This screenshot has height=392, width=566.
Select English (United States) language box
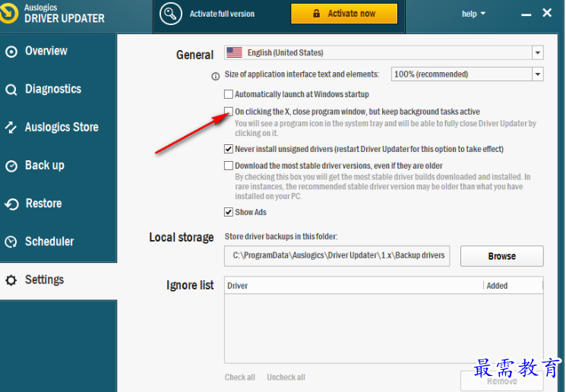click(384, 52)
